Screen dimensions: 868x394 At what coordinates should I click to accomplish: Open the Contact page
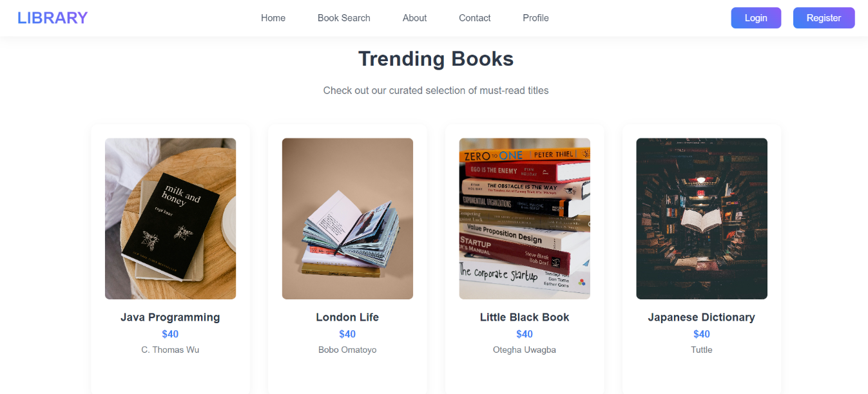click(x=474, y=18)
